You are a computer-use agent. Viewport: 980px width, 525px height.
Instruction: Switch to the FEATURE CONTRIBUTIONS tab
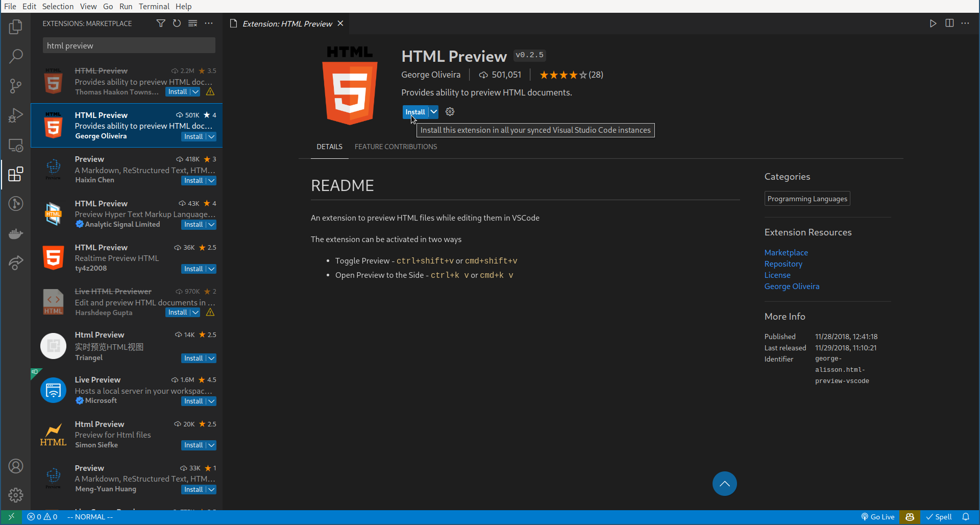pos(396,147)
